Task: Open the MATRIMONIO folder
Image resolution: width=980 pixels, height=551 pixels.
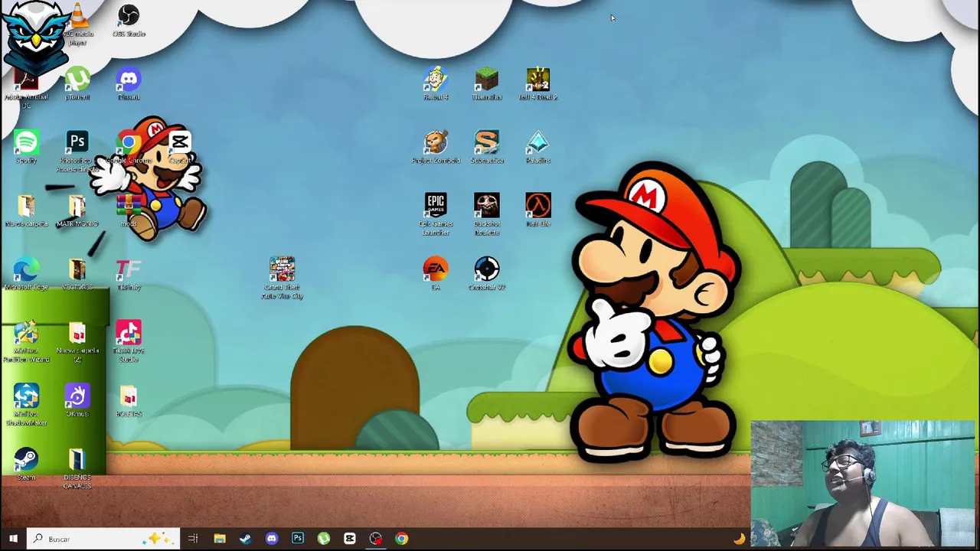Action: click(x=77, y=207)
